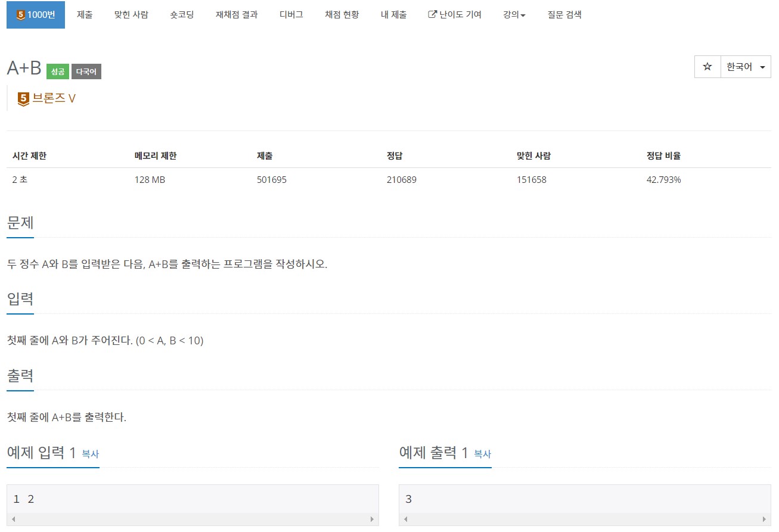Open the 디버그 tab

point(291,15)
